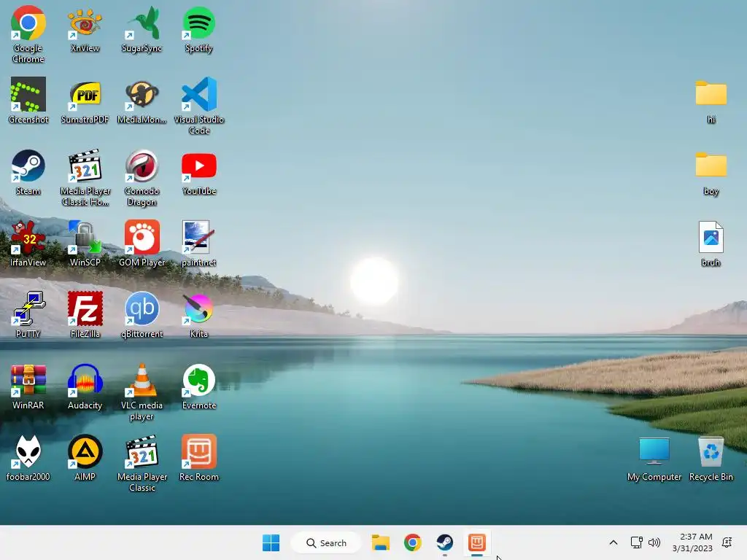747x560 pixels.
Task: Select the SugarSync desktop icon
Action: (142, 29)
